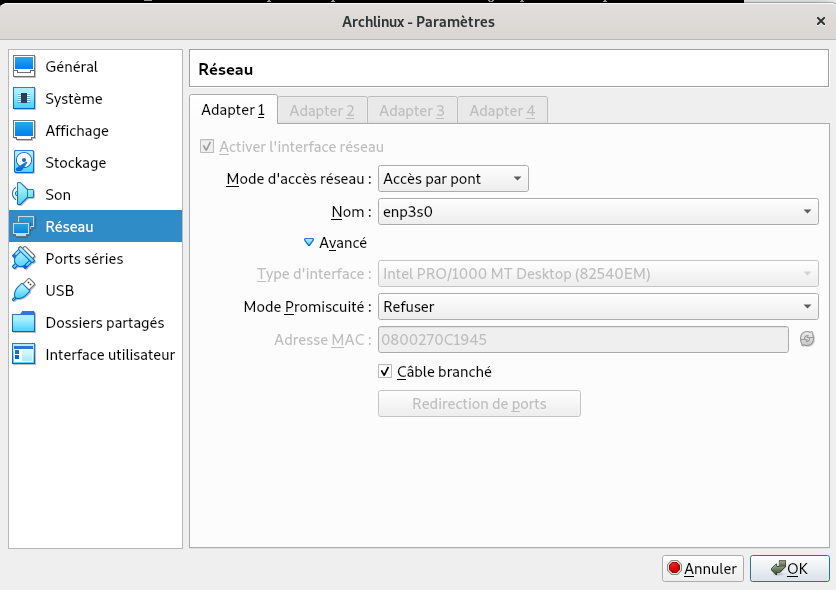The height and width of the screenshot is (590, 836).
Task: Click the Adresse MAC text field
Action: 583,340
